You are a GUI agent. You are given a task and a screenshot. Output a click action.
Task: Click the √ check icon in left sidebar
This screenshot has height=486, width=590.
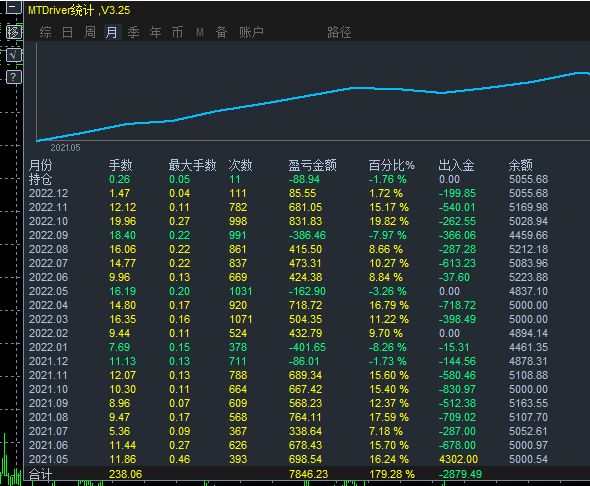coord(14,55)
